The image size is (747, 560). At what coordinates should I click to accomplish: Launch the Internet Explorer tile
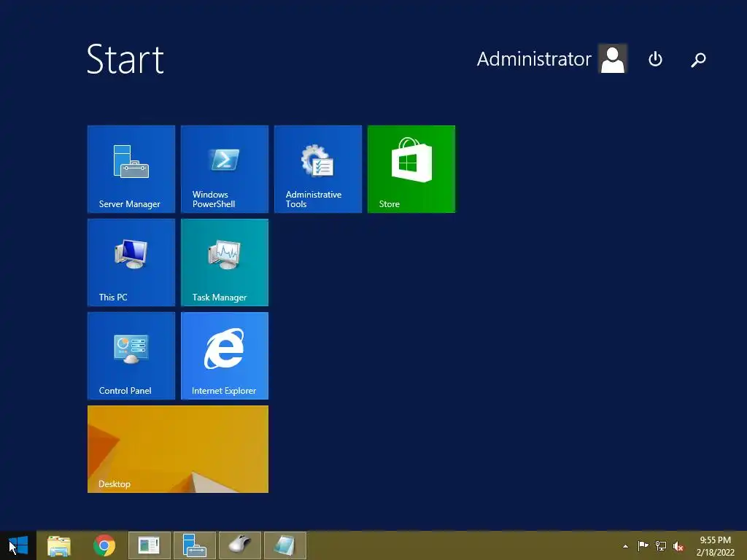pyautogui.click(x=225, y=356)
